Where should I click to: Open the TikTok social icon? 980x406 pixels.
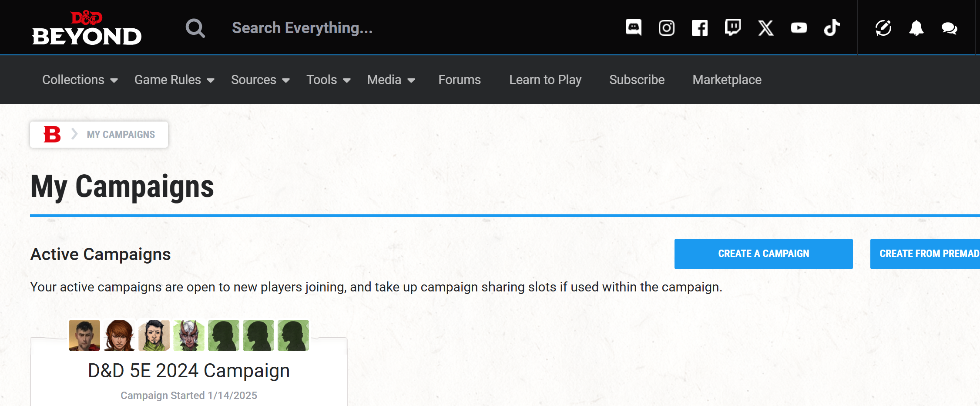click(x=832, y=28)
